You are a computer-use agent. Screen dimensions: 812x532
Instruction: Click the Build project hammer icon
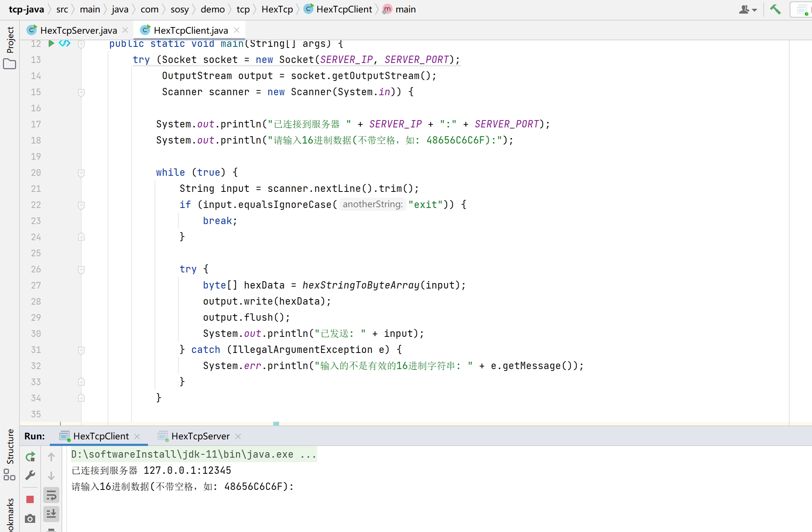click(775, 10)
